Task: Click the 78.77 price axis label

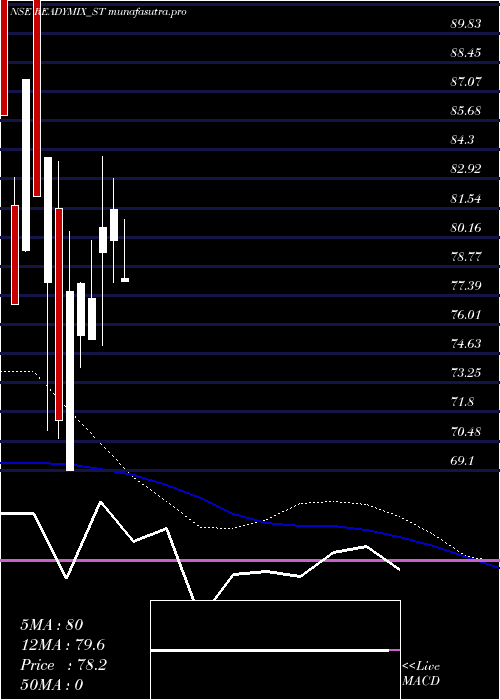Action: pyautogui.click(x=466, y=257)
